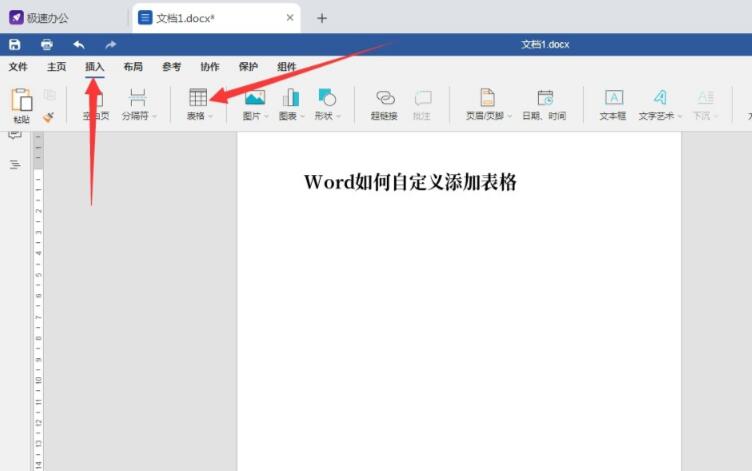This screenshot has width=752, height=471.
Task: Click the 批注 comment icon
Action: point(423,98)
